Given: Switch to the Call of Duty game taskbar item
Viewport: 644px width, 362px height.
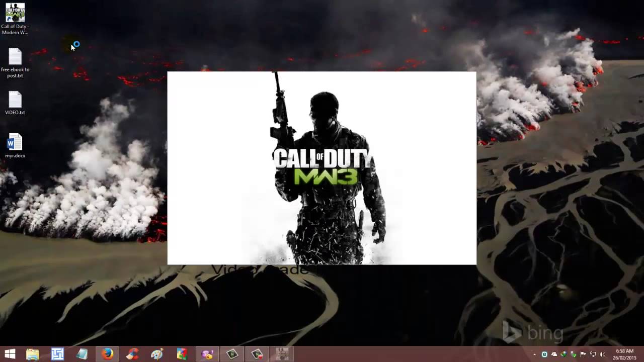Looking at the screenshot, I should 282,354.
